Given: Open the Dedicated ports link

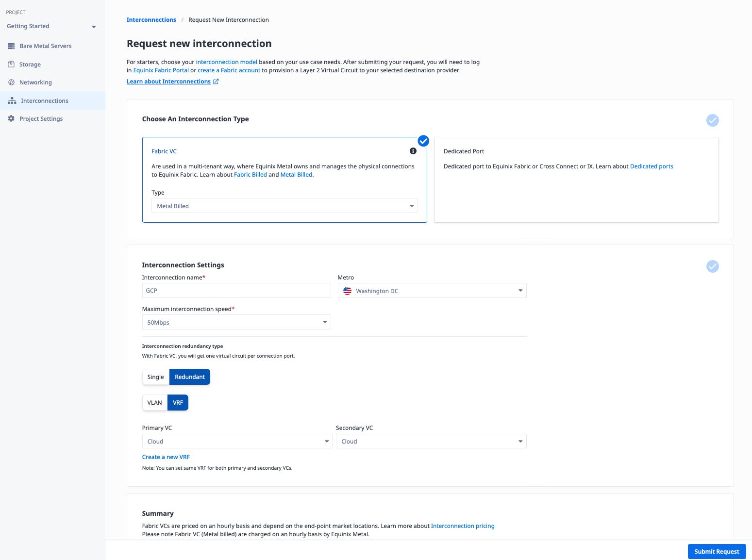Looking at the screenshot, I should (x=652, y=166).
